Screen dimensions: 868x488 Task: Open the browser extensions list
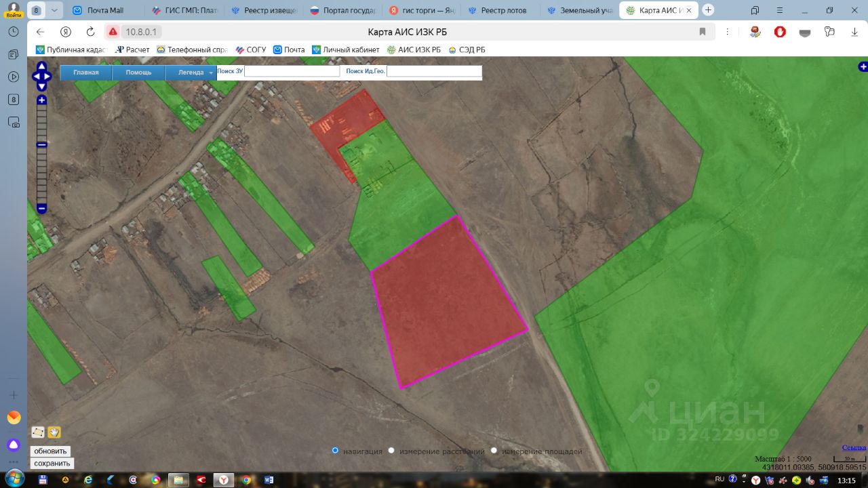click(829, 32)
